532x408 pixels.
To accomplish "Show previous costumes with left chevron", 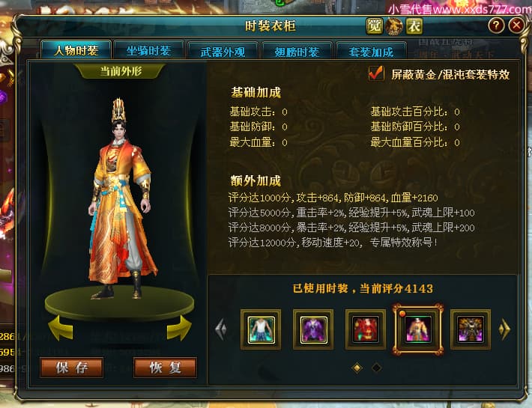I will click(221, 329).
